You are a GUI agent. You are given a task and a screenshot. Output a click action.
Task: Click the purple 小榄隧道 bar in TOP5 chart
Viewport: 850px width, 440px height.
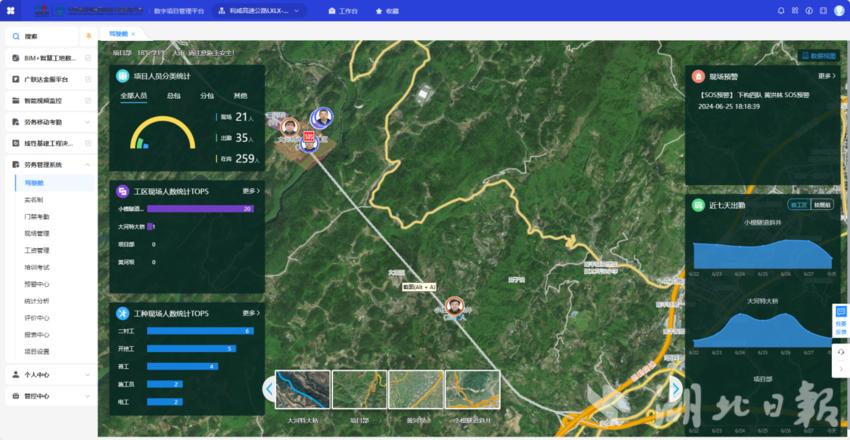[199, 209]
